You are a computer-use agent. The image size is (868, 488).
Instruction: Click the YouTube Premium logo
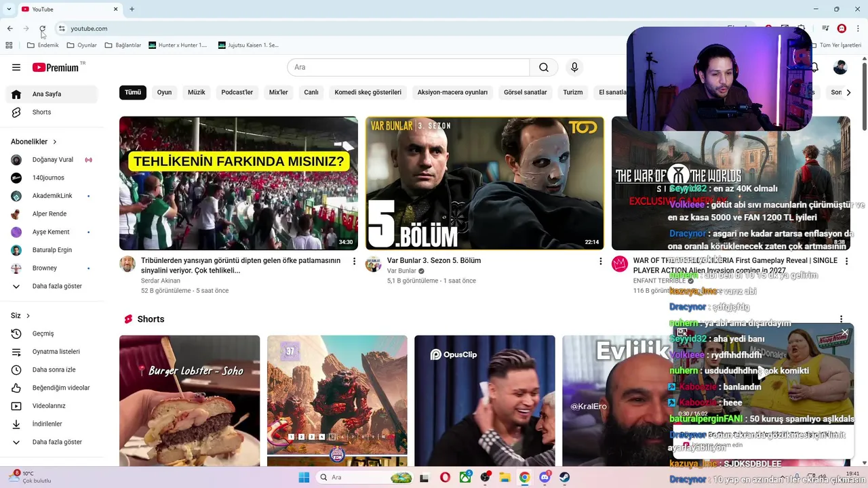(x=55, y=67)
